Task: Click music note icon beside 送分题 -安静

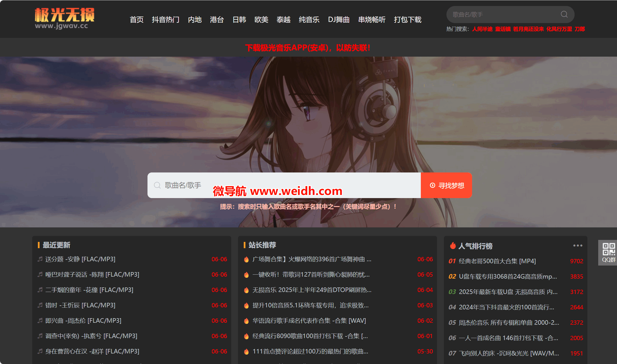Action: [40, 259]
